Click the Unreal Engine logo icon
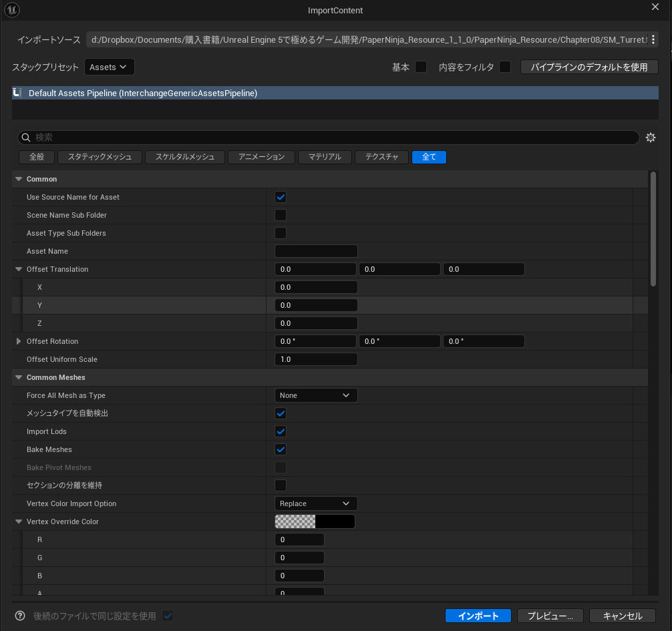 11,10
